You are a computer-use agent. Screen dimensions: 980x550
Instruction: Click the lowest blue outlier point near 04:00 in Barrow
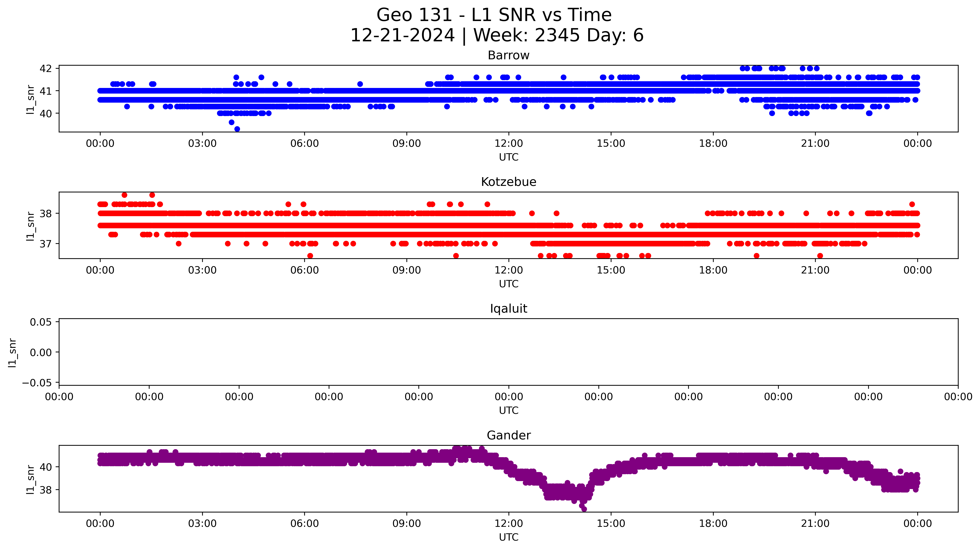point(237,129)
